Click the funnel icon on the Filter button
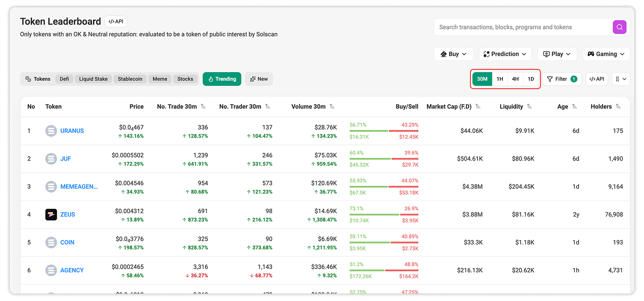644x301 pixels. point(550,79)
